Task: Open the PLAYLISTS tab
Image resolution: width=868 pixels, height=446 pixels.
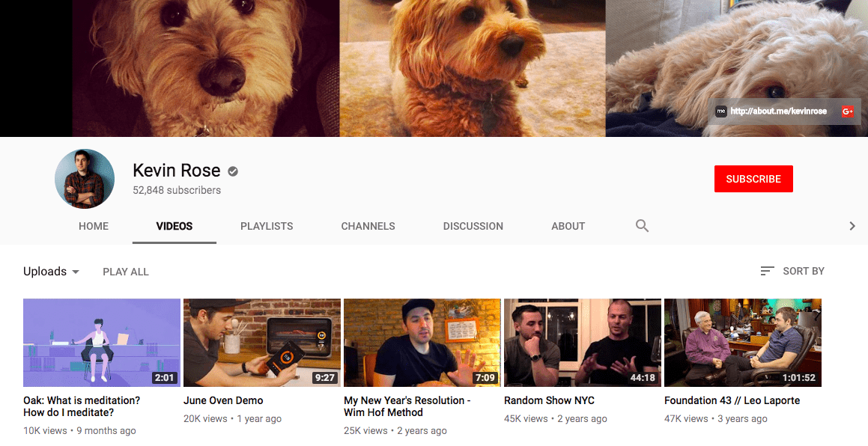Action: point(267,226)
